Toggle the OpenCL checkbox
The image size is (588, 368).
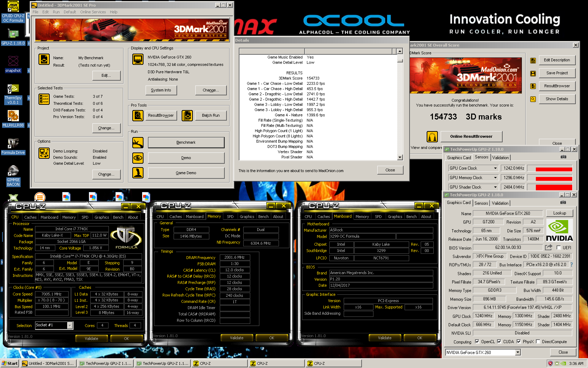tap(477, 341)
